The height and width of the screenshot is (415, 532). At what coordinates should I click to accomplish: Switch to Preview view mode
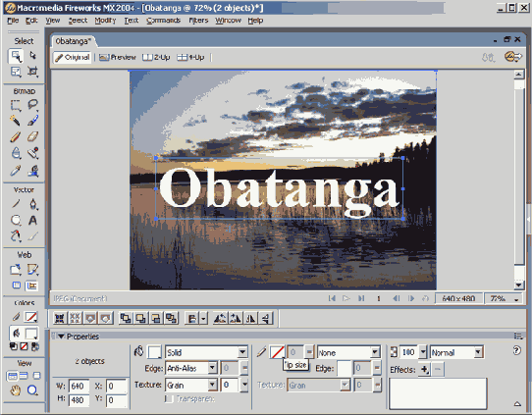(118, 57)
